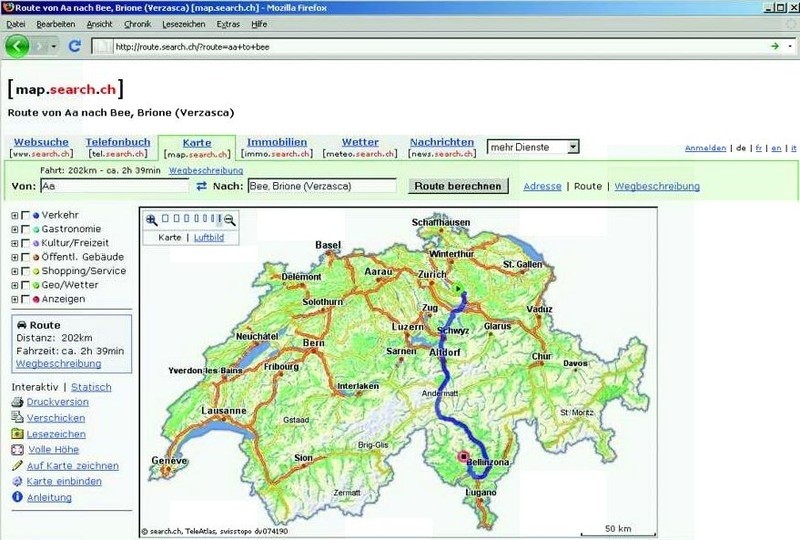This screenshot has height=540, width=800.
Task: Open the Ansicht menu
Action: tap(99, 24)
